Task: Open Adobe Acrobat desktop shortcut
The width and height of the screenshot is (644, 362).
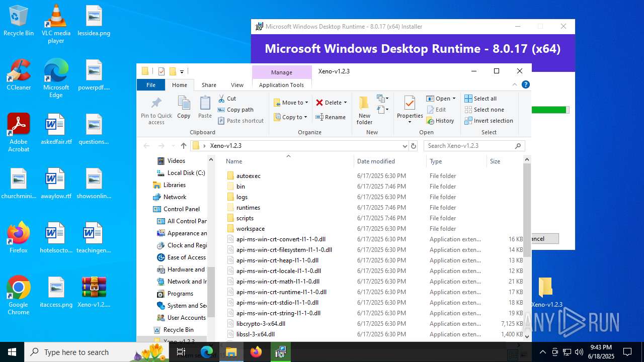Action: coord(19,132)
